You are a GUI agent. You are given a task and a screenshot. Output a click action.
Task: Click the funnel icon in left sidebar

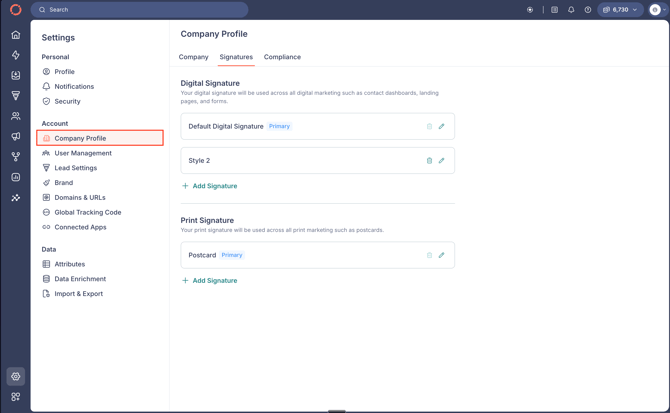pyautogui.click(x=15, y=96)
